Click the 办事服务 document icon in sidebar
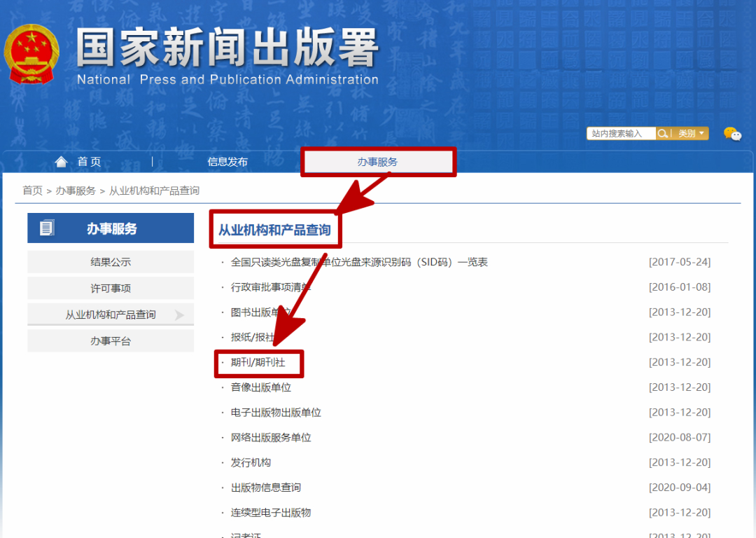 tap(48, 228)
